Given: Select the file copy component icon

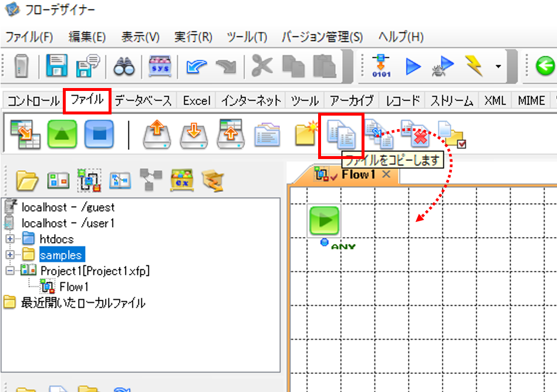Looking at the screenshot, I should [341, 134].
